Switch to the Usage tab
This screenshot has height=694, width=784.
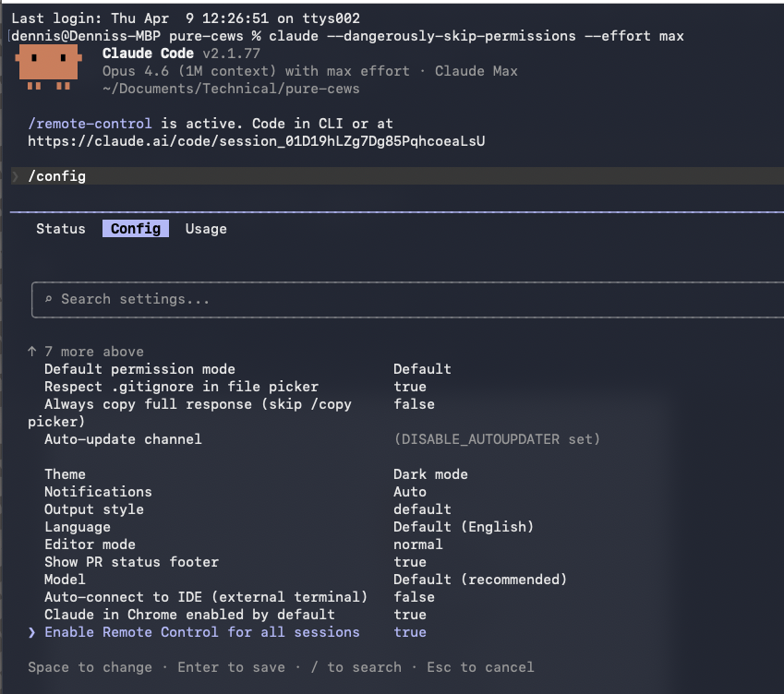205,228
